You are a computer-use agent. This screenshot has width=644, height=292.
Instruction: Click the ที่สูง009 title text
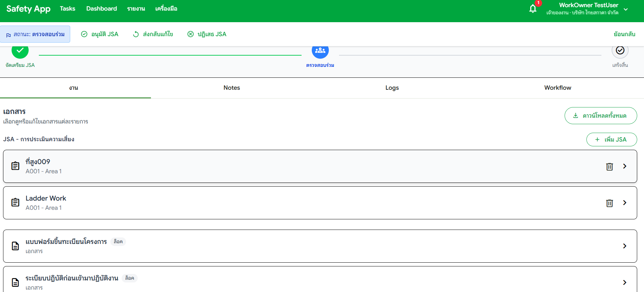coord(38,162)
